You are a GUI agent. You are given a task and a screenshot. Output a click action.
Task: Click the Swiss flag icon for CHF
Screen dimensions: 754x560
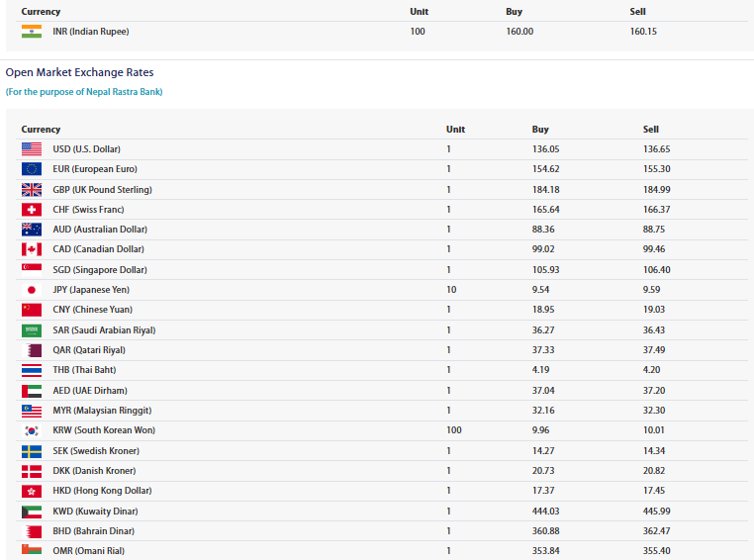(32, 209)
